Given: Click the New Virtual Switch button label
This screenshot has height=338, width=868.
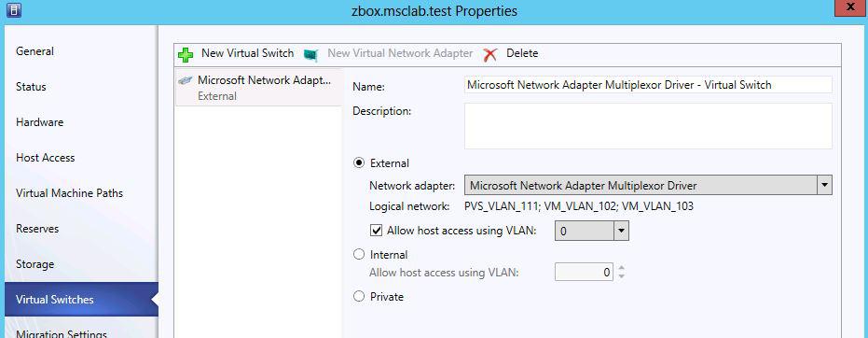Looking at the screenshot, I should point(247,53).
